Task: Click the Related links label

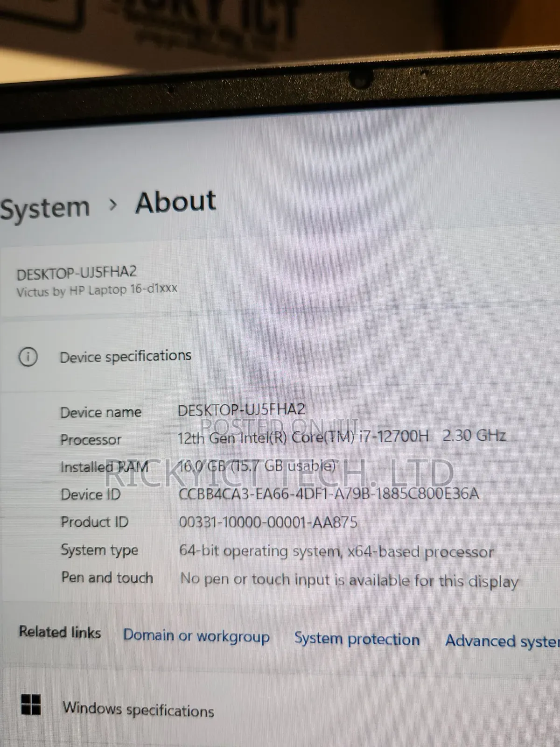Action: (60, 632)
